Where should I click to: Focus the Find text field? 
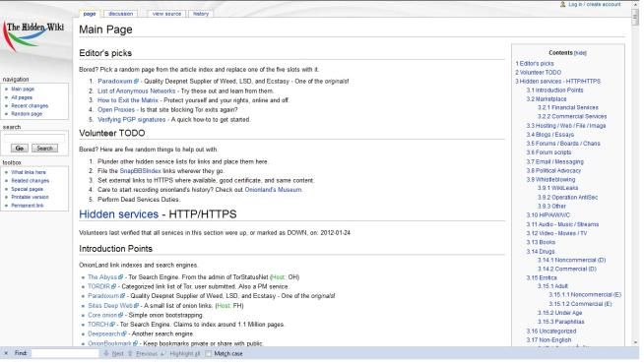pyautogui.click(x=65, y=353)
